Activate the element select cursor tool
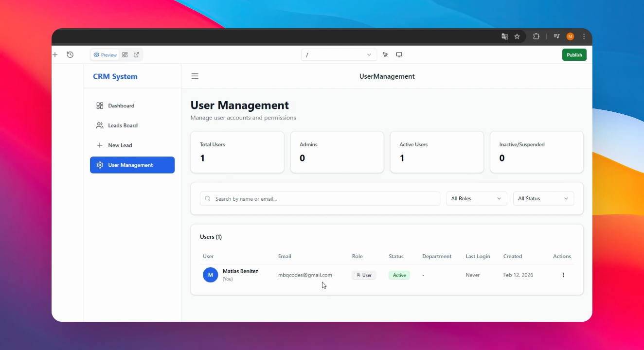 tap(385, 55)
